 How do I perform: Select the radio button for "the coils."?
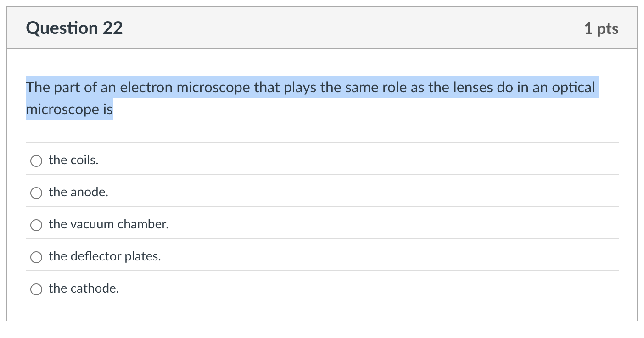pyautogui.click(x=36, y=161)
